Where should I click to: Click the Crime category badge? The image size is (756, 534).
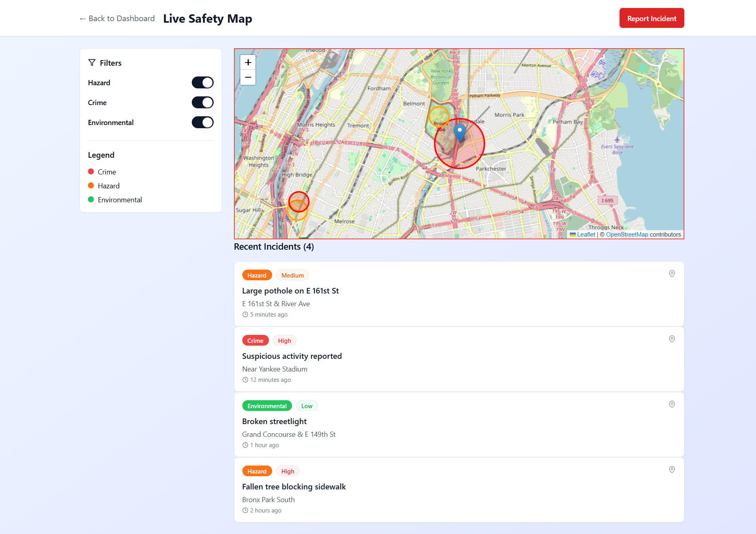point(255,340)
